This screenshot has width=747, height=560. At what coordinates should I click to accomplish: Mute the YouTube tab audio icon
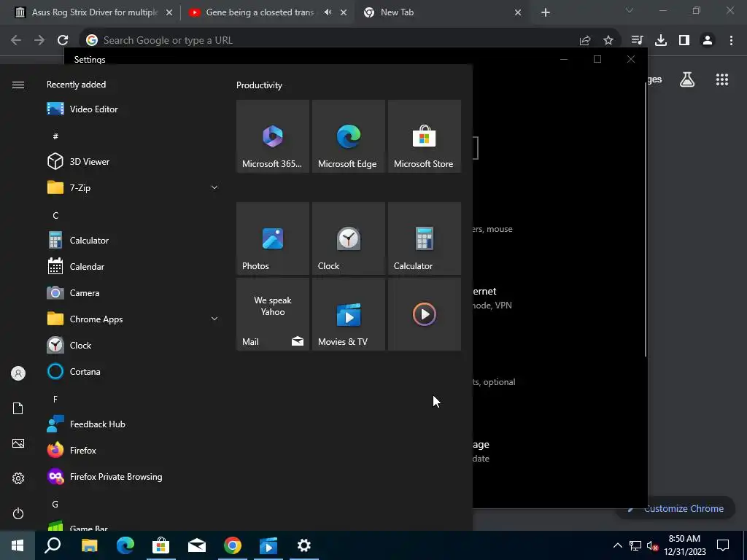click(328, 12)
